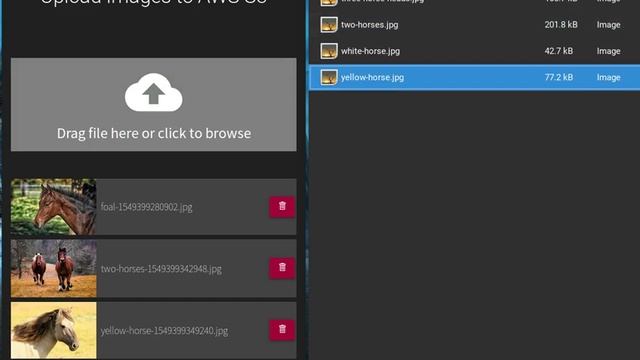Click Image type of white-horse.jpg row
The image size is (640, 360).
click(x=608, y=51)
